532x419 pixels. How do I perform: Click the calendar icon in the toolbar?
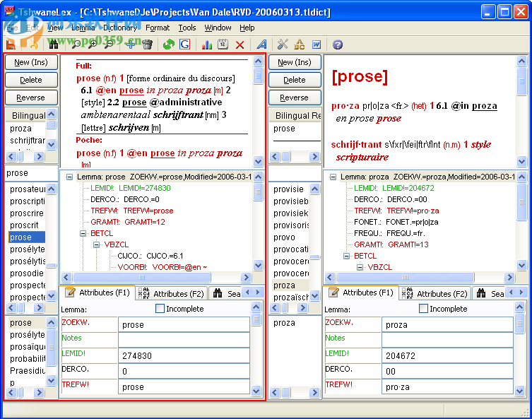tap(223, 45)
